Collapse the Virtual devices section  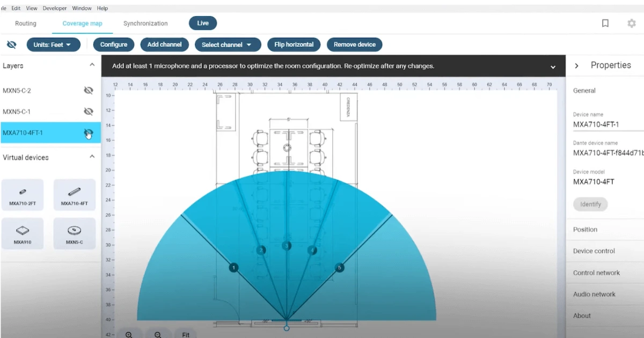coord(92,157)
